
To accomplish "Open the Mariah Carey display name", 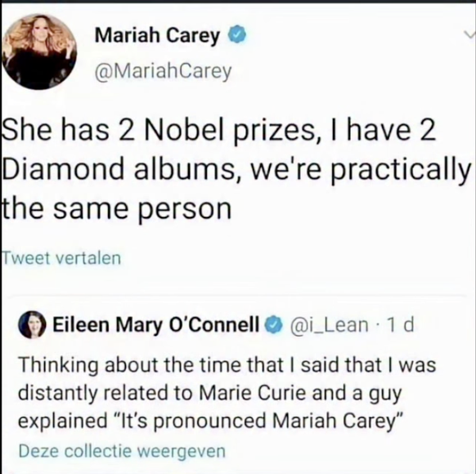I will [x=157, y=36].
